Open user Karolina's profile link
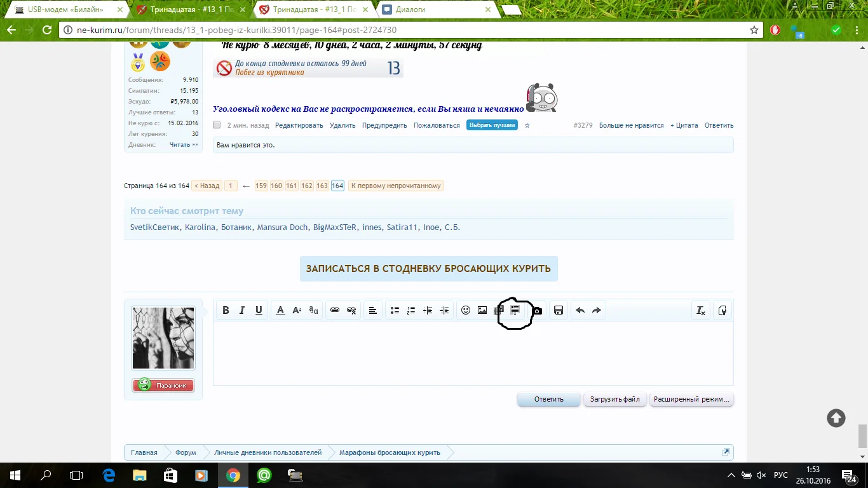Viewport: 868px width, 488px height. (x=200, y=227)
